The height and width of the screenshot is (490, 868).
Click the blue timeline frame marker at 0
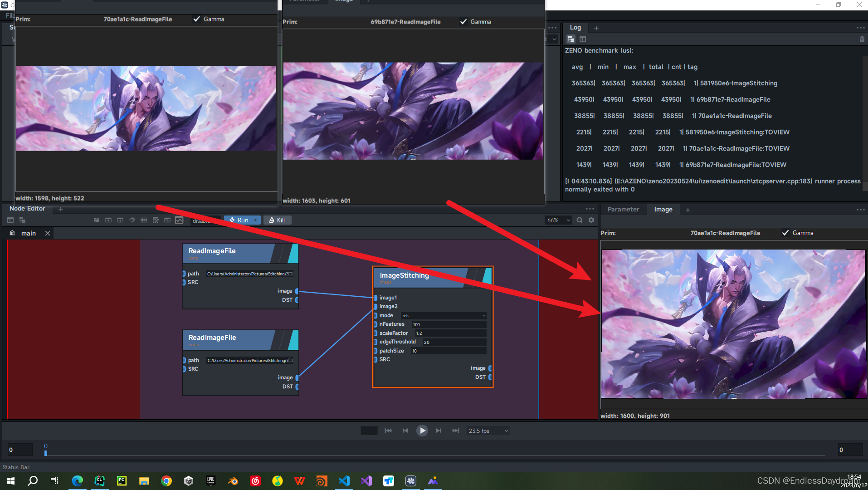pos(46,452)
